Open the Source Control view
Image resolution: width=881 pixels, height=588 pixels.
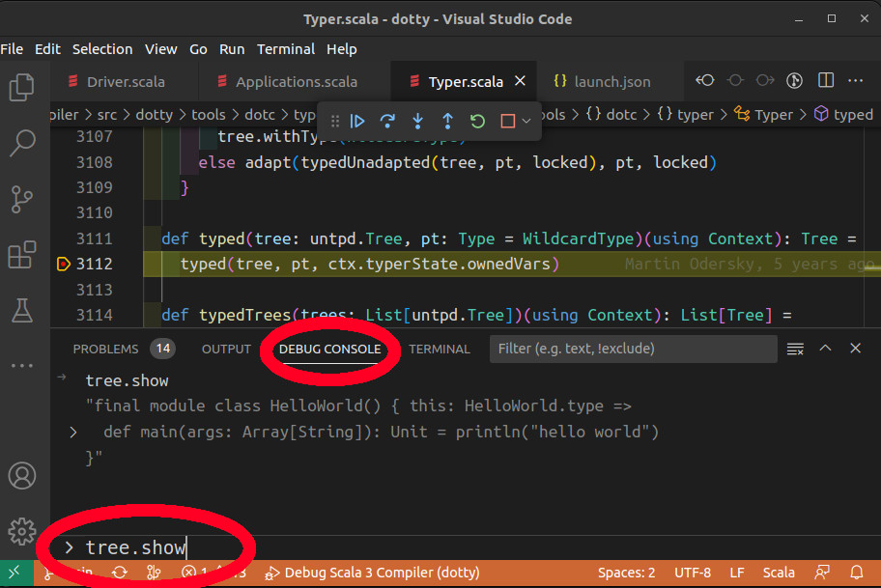click(x=22, y=199)
